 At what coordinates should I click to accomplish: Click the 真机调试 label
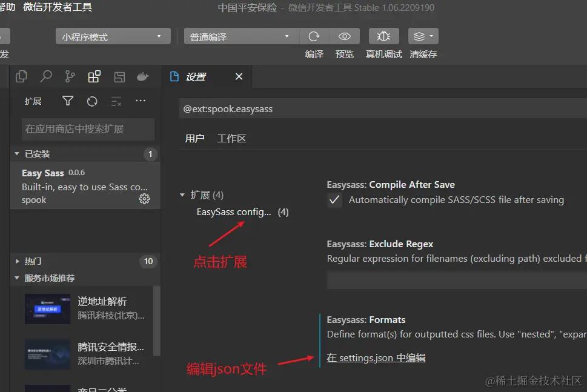click(x=383, y=55)
